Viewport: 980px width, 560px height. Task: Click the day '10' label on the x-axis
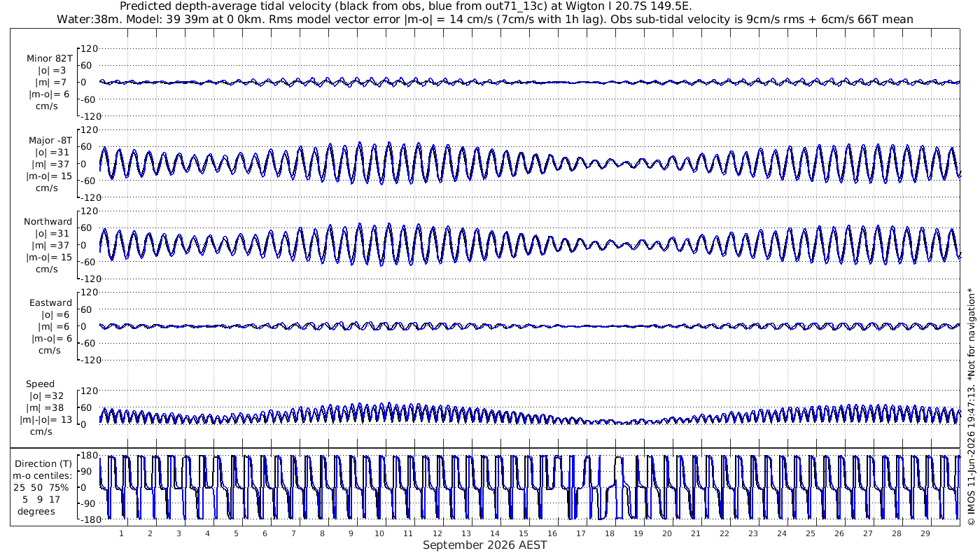(379, 533)
